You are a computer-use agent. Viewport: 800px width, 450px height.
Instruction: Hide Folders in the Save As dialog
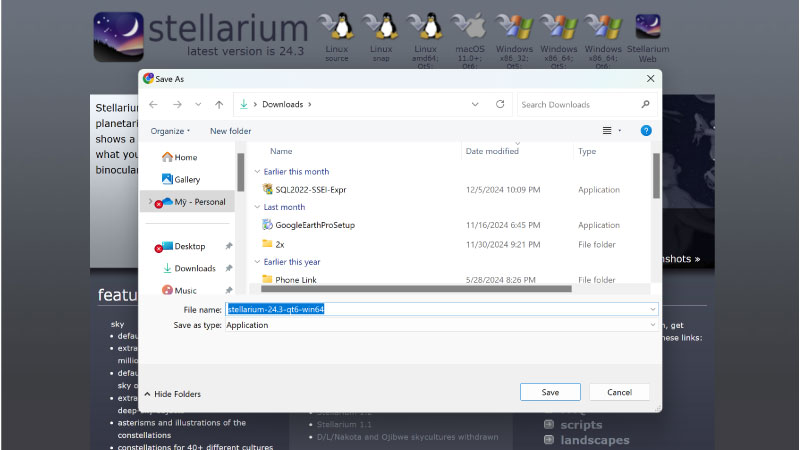172,394
